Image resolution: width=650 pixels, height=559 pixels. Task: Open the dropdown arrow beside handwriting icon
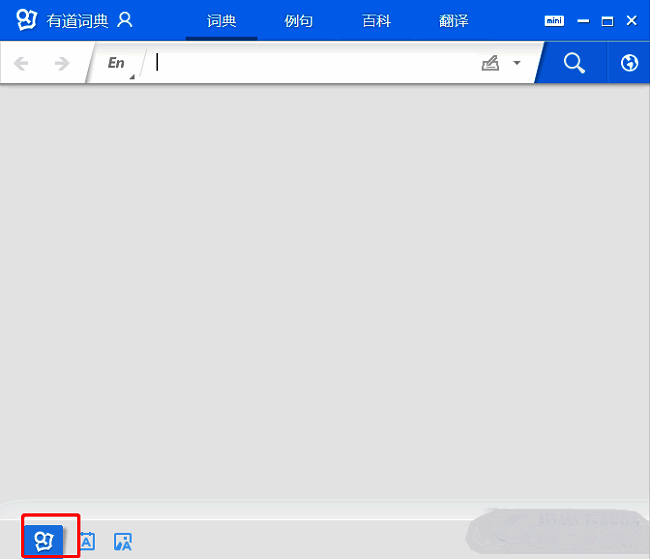coord(517,63)
